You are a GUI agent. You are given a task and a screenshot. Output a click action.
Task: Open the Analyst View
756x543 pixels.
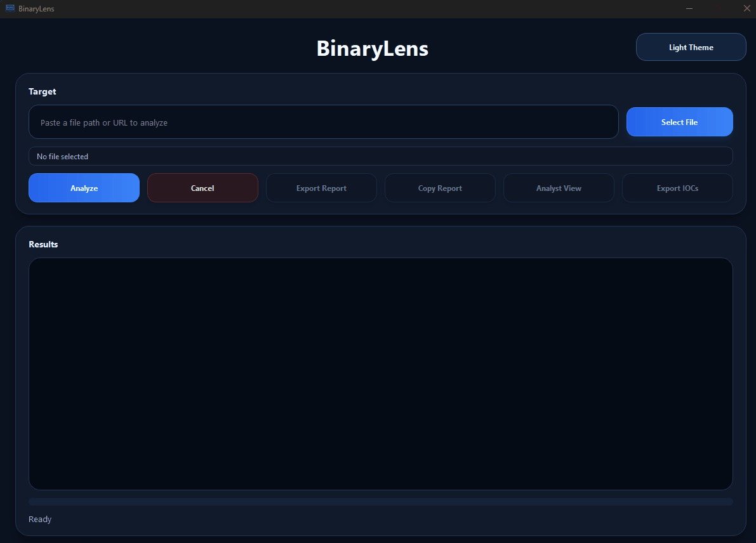pyautogui.click(x=559, y=188)
